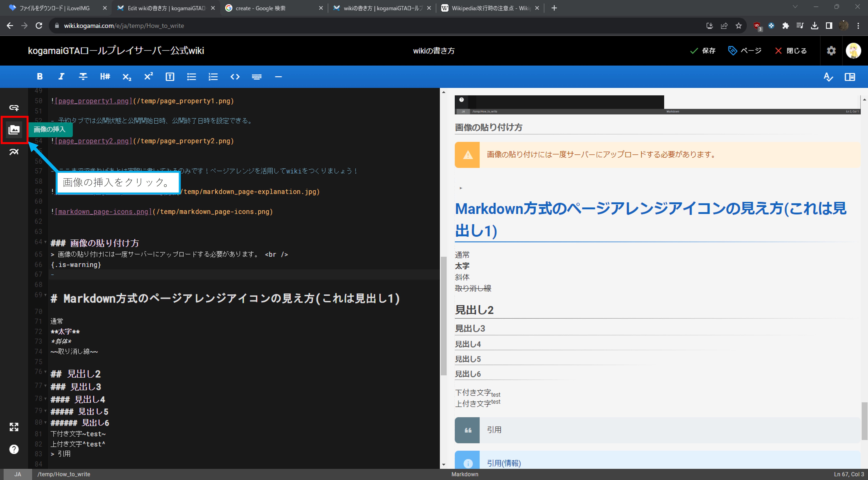Click the preview pane scrollbar thumb

(x=864, y=421)
